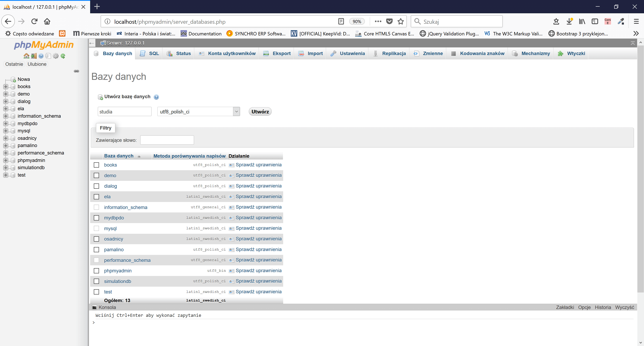Show more bookmarks with the double chevron
The width and height of the screenshot is (644, 346).
(636, 33)
